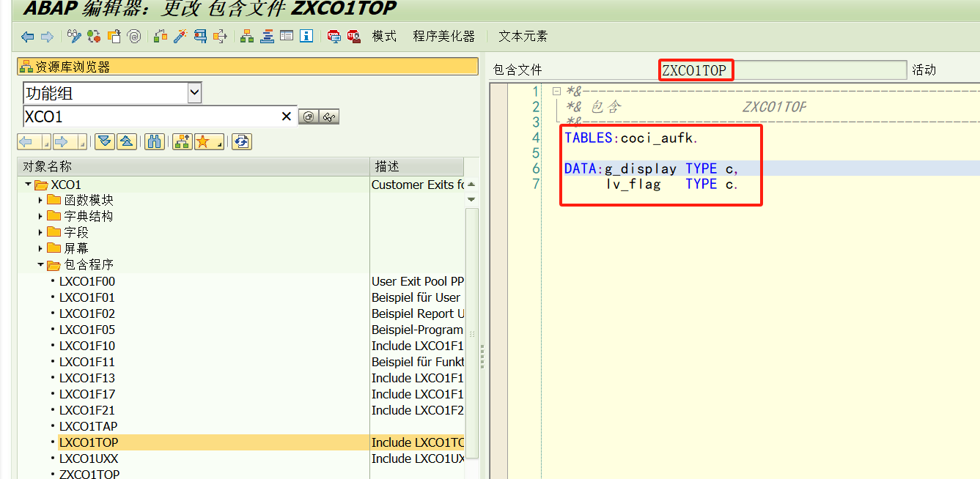This screenshot has width=980, height=479.
Task: Click the 资源库浏览器 panel header
Action: tap(248, 67)
